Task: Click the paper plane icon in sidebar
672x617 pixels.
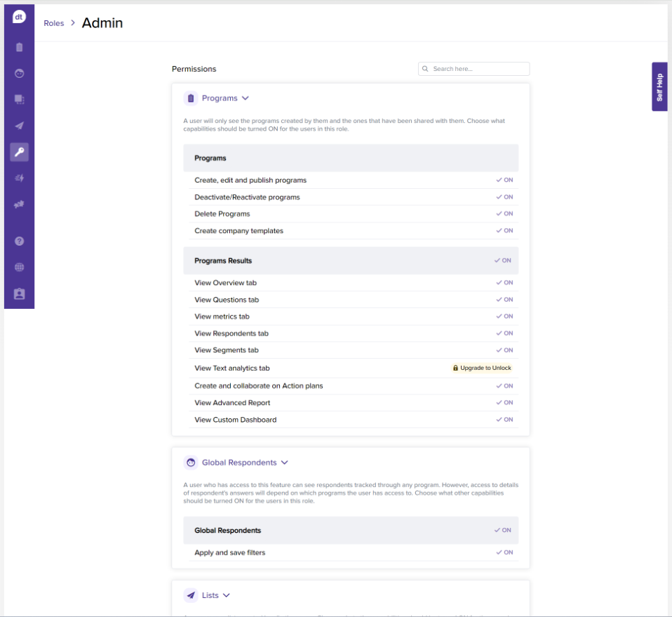Action: pyautogui.click(x=19, y=126)
